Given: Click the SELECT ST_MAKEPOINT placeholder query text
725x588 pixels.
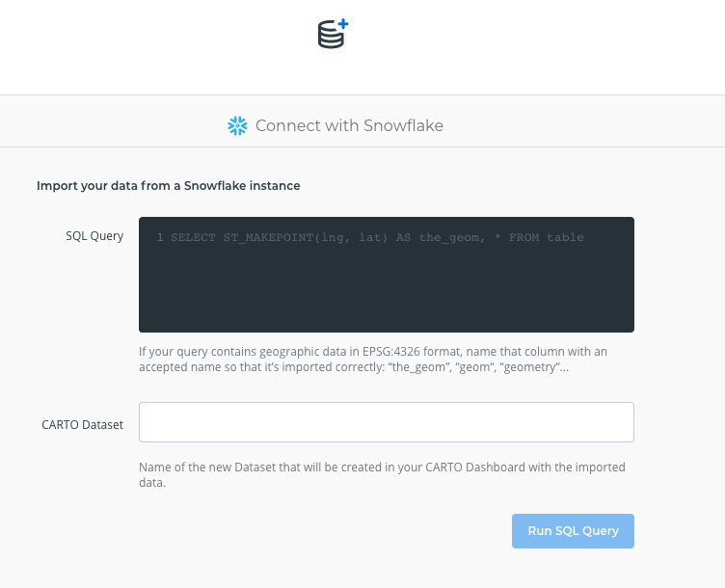Looking at the screenshot, I should [x=377, y=237].
